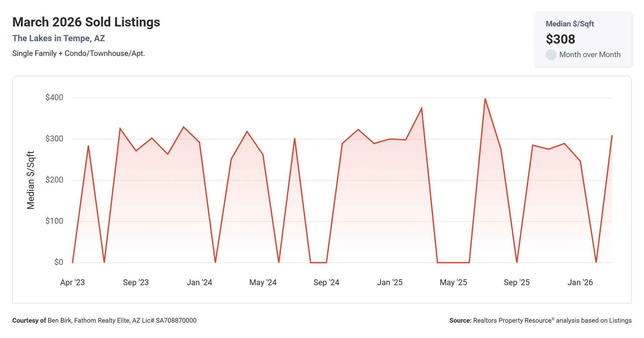Click the $200 y-axis label
The width and height of the screenshot is (644, 338).
(54, 180)
